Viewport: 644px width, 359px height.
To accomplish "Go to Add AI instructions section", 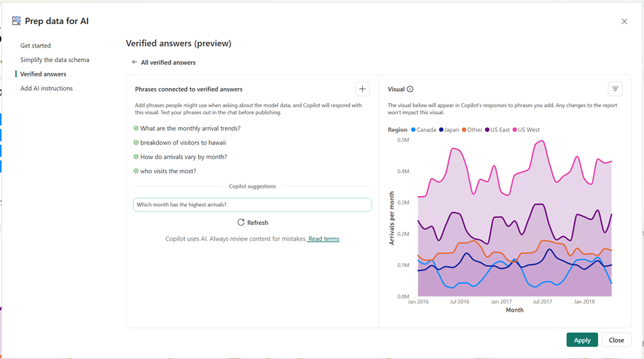I will [x=47, y=88].
